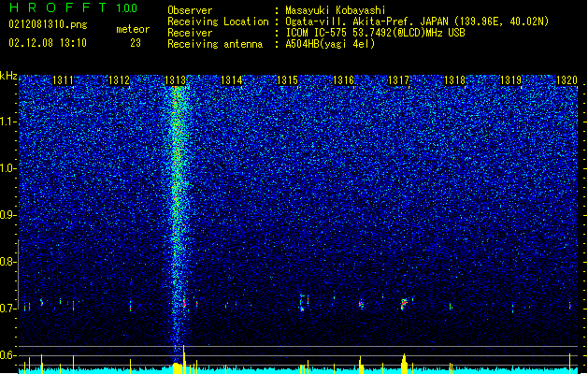588x374 pixels.
Task: Click the 0.6 kHz frequency tick label
Action: pyautogui.click(x=8, y=355)
